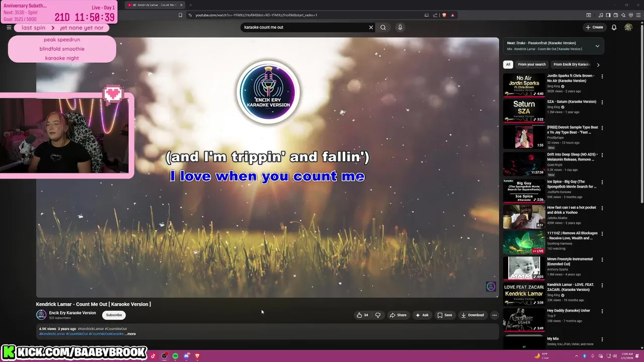Click the Create button

[x=594, y=27]
